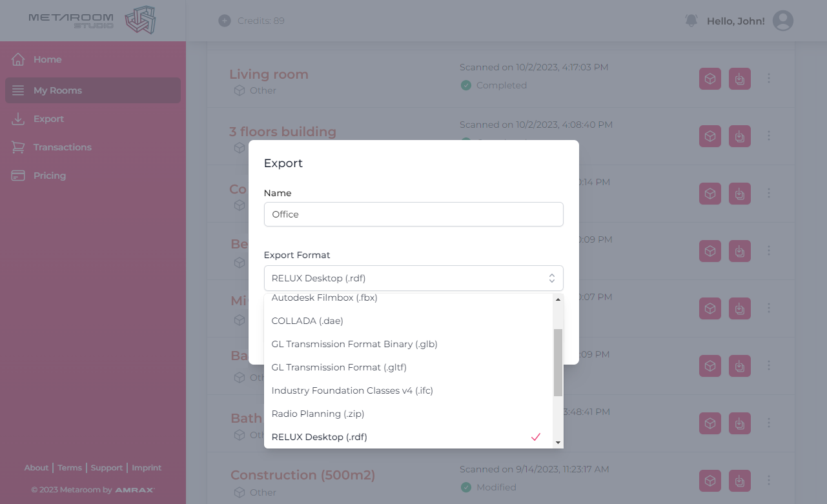Screen dimensions: 827x504
Task: Open the more options menu for Living room
Action: pyautogui.click(x=769, y=79)
